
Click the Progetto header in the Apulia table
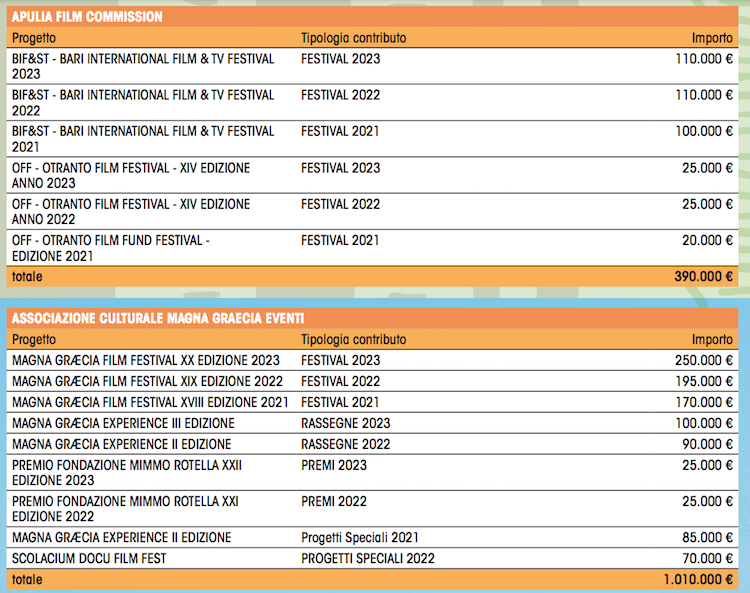coord(33,38)
